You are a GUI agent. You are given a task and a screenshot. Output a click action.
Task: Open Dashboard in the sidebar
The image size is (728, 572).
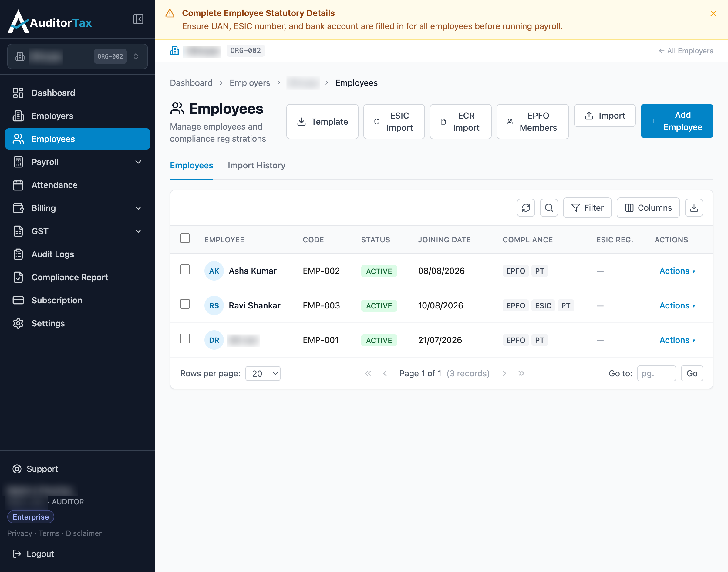coord(77,93)
